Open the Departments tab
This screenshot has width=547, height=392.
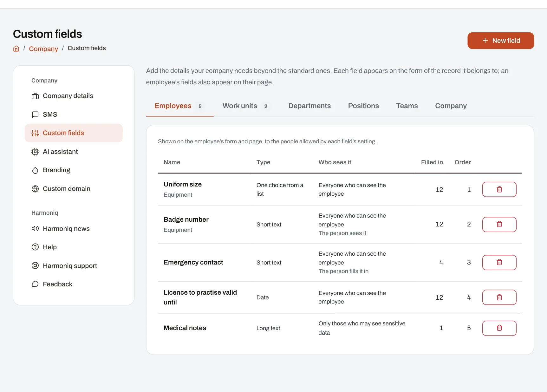click(309, 106)
